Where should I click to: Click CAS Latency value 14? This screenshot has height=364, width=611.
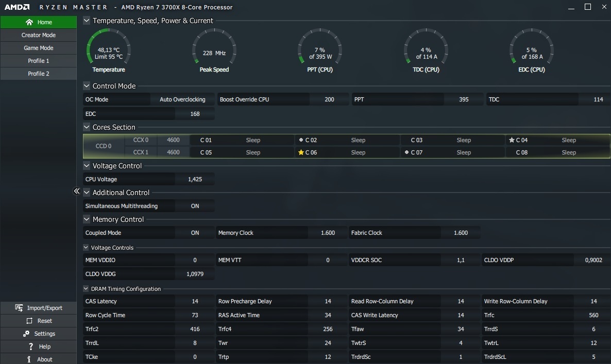coord(195,301)
